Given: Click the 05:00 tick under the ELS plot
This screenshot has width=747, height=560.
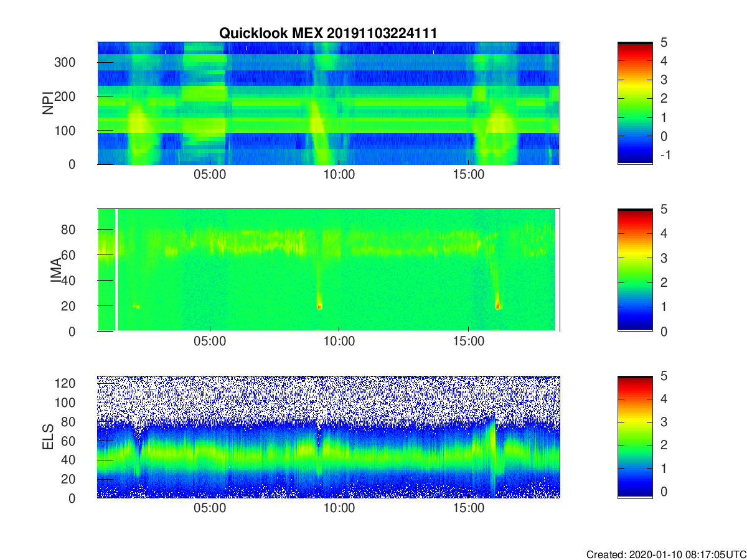Looking at the screenshot, I should click(x=210, y=508).
